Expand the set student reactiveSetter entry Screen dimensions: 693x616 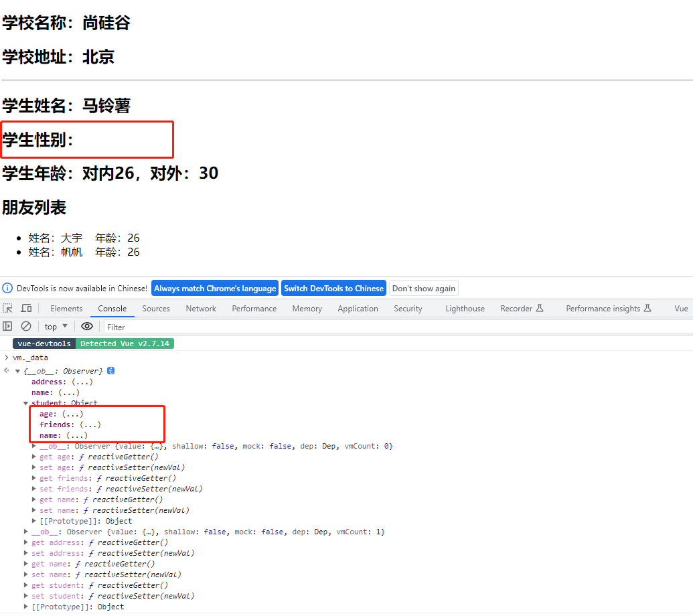coord(25,596)
